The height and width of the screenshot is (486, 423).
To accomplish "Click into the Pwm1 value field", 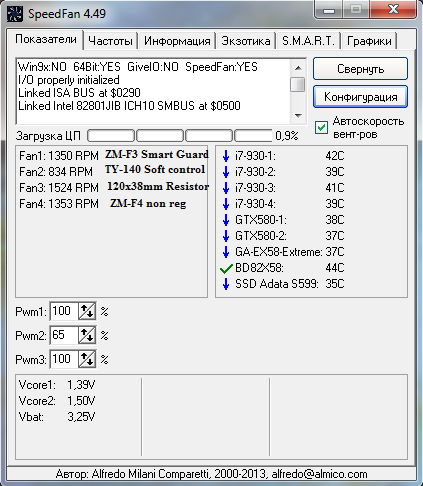I will pyautogui.click(x=64, y=311).
